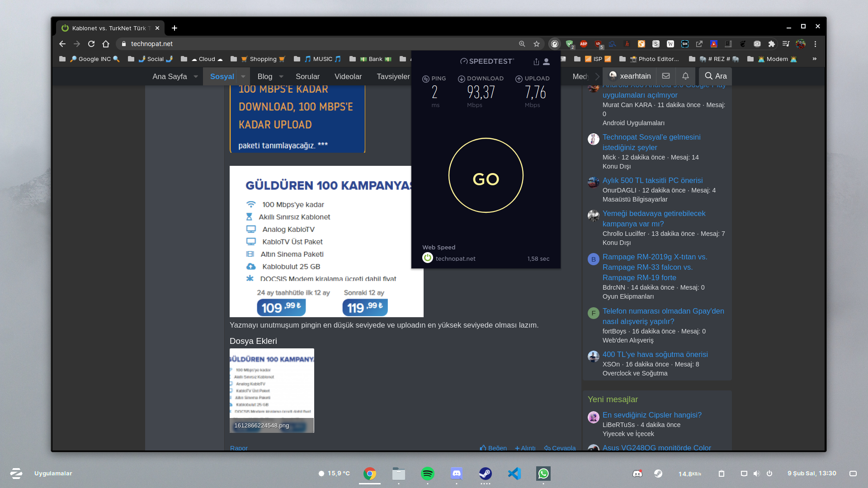Click the page zoom magnifier icon
Screen dimensions: 868x488
(522, 44)
